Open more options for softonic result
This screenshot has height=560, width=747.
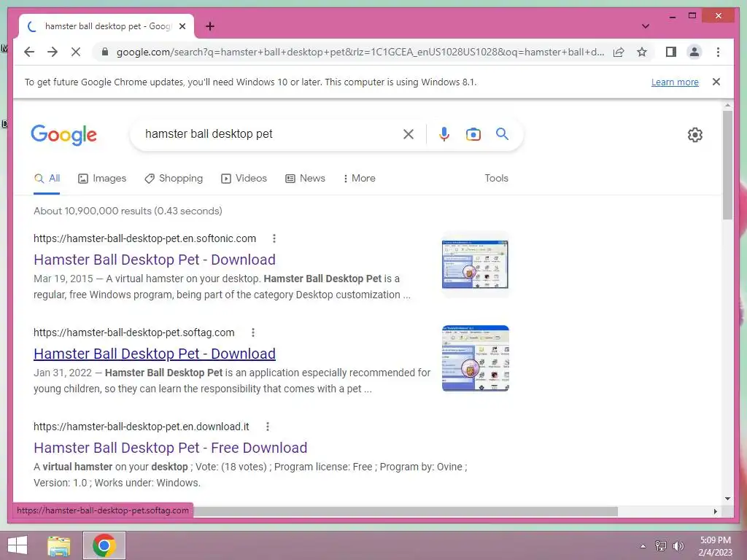pyautogui.click(x=274, y=238)
